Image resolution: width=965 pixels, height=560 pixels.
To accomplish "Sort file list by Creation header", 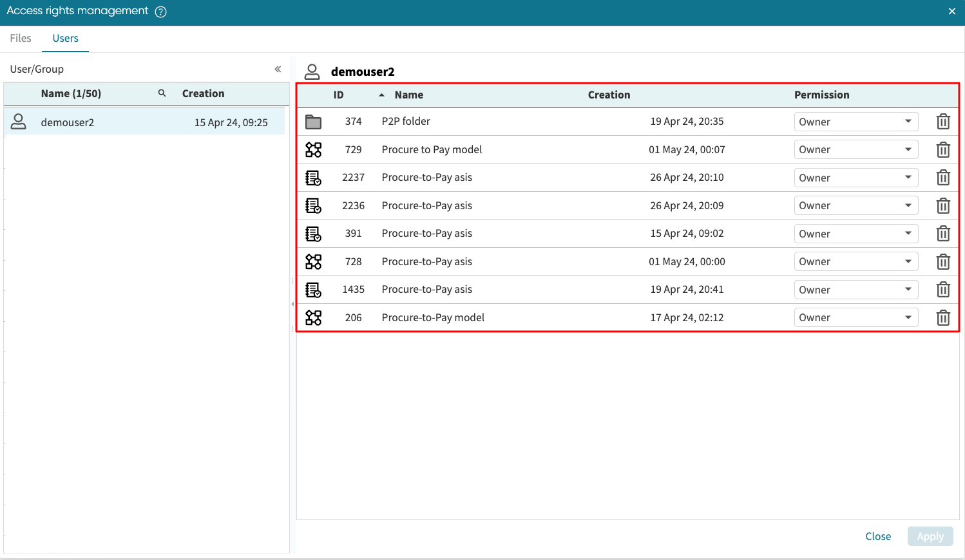I will (609, 95).
